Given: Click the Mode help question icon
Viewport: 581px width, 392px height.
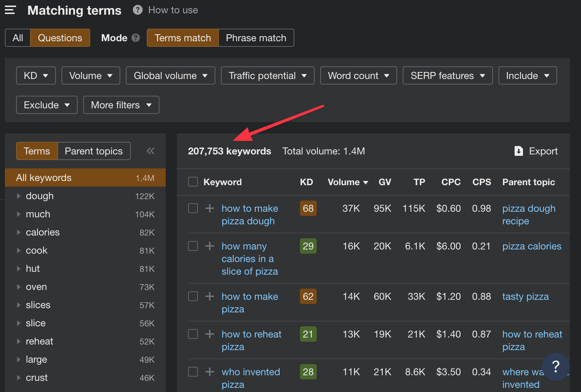Looking at the screenshot, I should (x=136, y=38).
